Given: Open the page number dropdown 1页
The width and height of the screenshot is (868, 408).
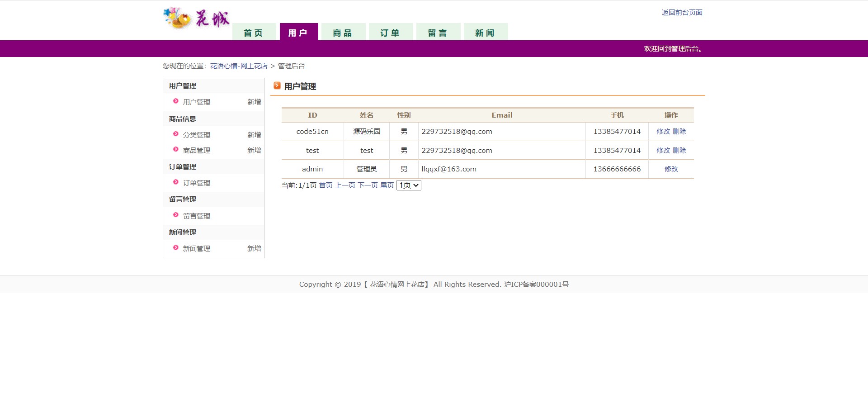Looking at the screenshot, I should [x=409, y=185].
